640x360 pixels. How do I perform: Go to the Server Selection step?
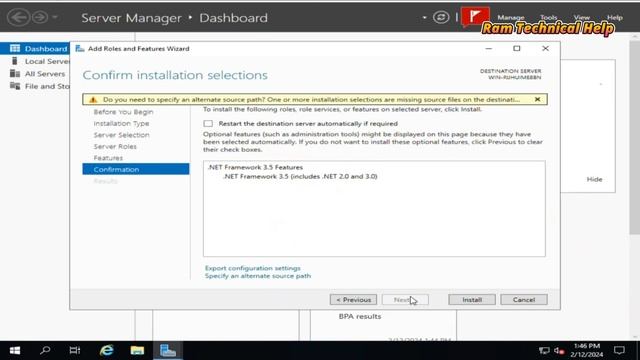[x=121, y=135]
